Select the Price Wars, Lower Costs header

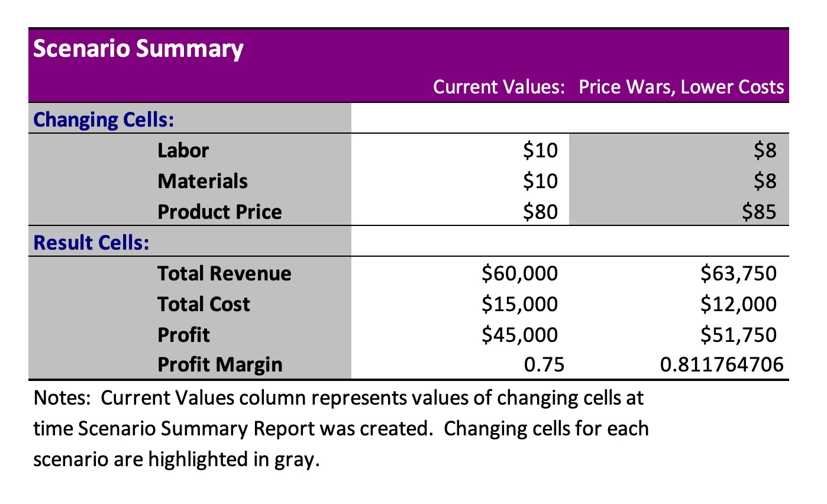pos(681,88)
